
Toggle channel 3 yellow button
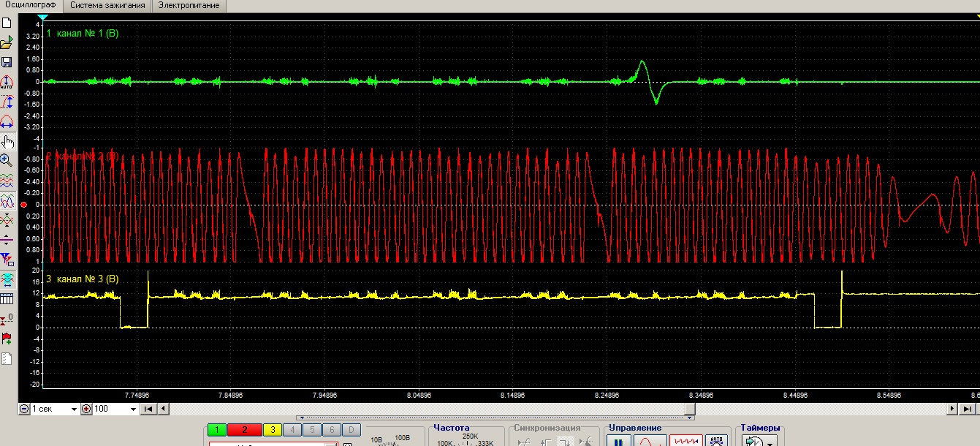coord(272,430)
